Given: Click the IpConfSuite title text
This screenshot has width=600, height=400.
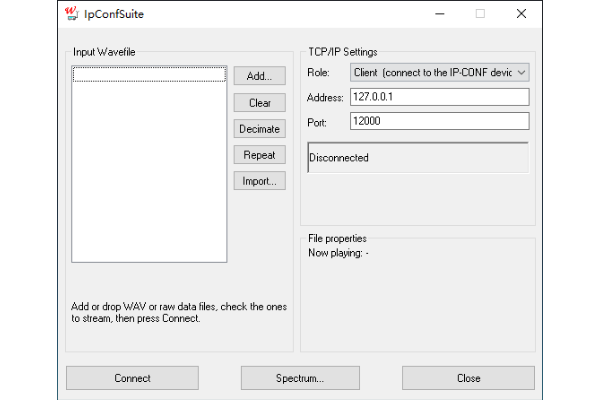Looking at the screenshot, I should pyautogui.click(x=114, y=14).
